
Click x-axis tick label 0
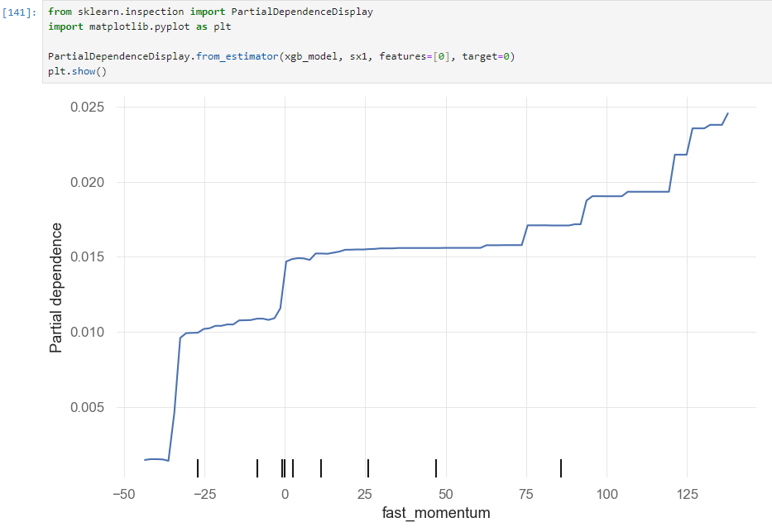(285, 494)
